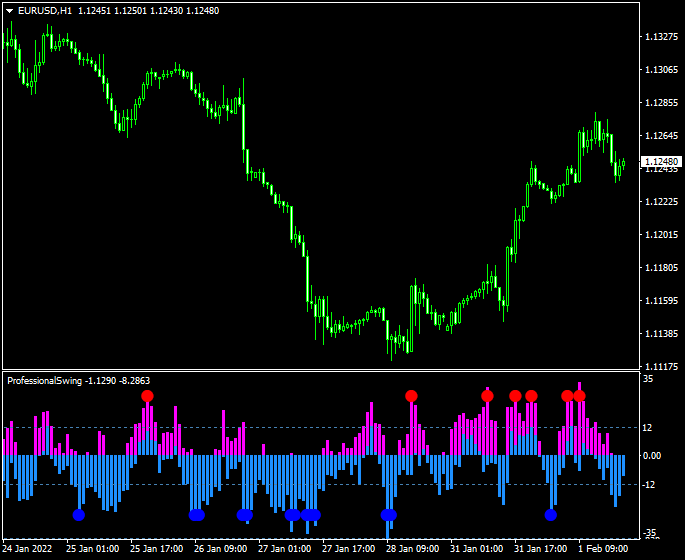Click the high price 1.12501 in chart header
685x560 pixels.
(x=131, y=11)
